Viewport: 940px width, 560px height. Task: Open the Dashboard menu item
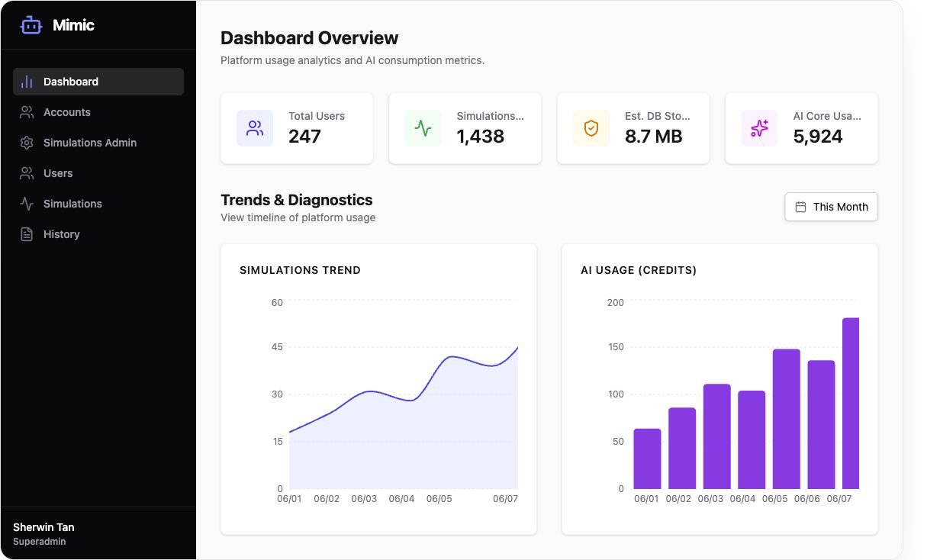coord(98,82)
